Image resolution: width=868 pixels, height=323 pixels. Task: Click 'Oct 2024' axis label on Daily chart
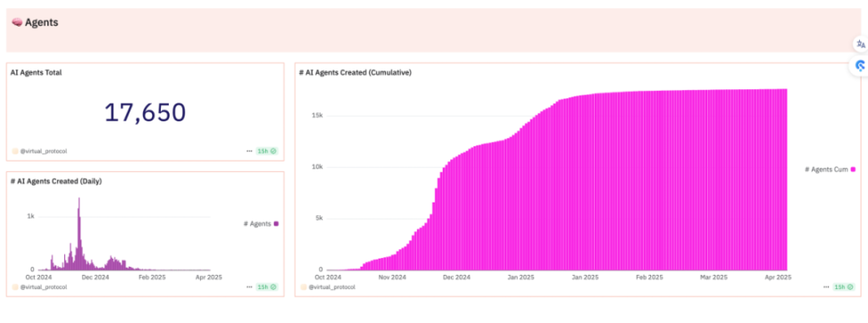[38, 277]
